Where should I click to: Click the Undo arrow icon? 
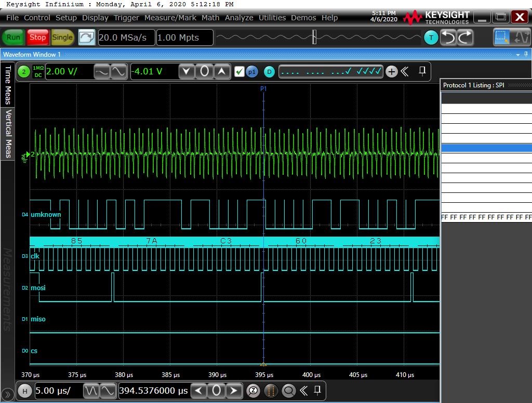(x=448, y=37)
